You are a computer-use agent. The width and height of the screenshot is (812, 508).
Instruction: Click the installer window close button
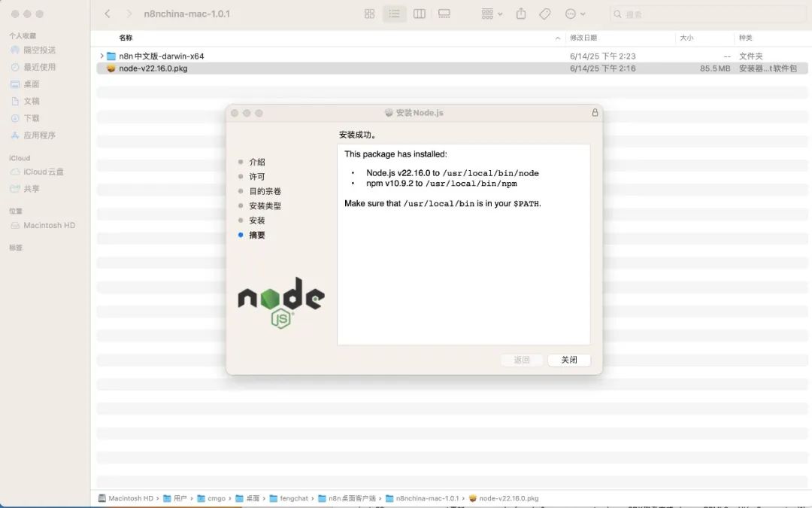[235, 113]
